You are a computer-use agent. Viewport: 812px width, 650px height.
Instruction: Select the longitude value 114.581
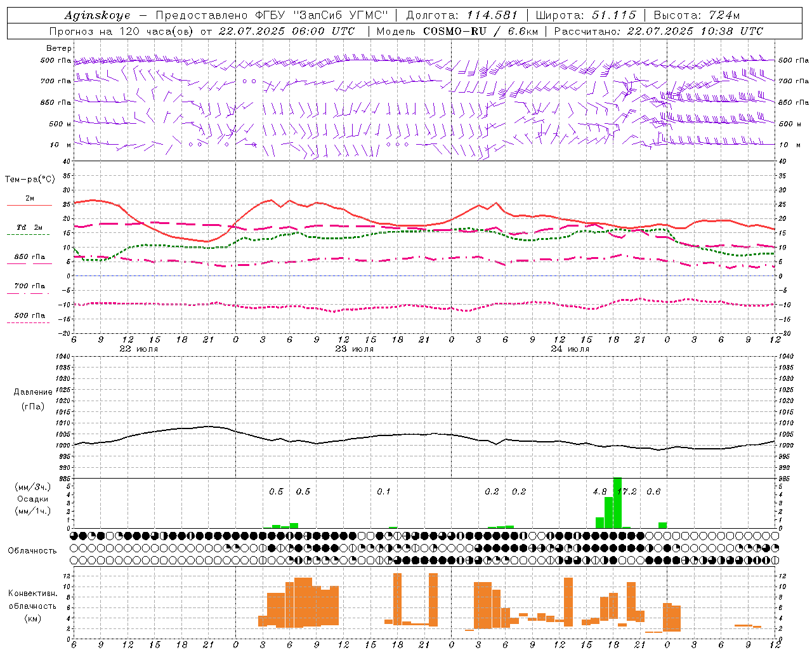492,15
